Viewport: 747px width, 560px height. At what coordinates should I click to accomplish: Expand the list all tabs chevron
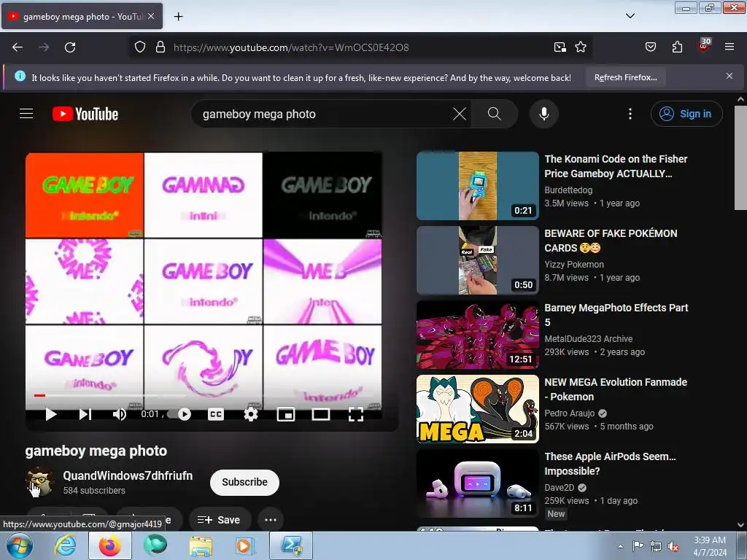[630, 16]
